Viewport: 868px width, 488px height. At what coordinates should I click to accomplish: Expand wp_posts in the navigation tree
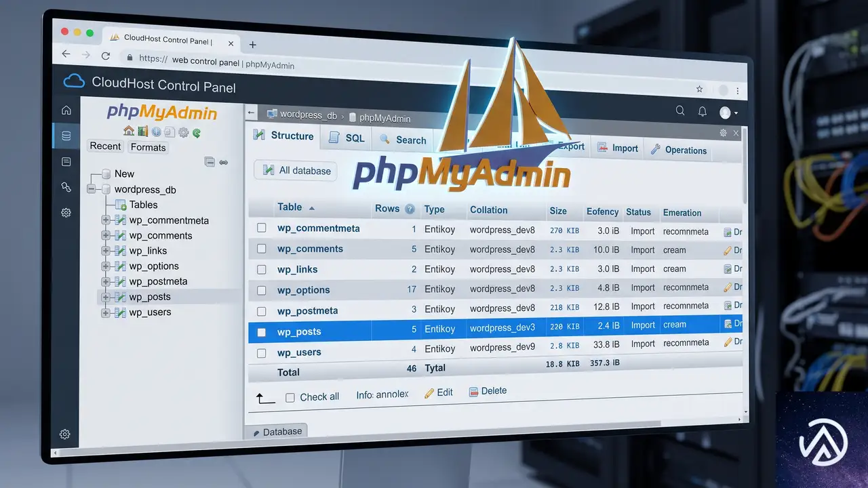tap(106, 297)
